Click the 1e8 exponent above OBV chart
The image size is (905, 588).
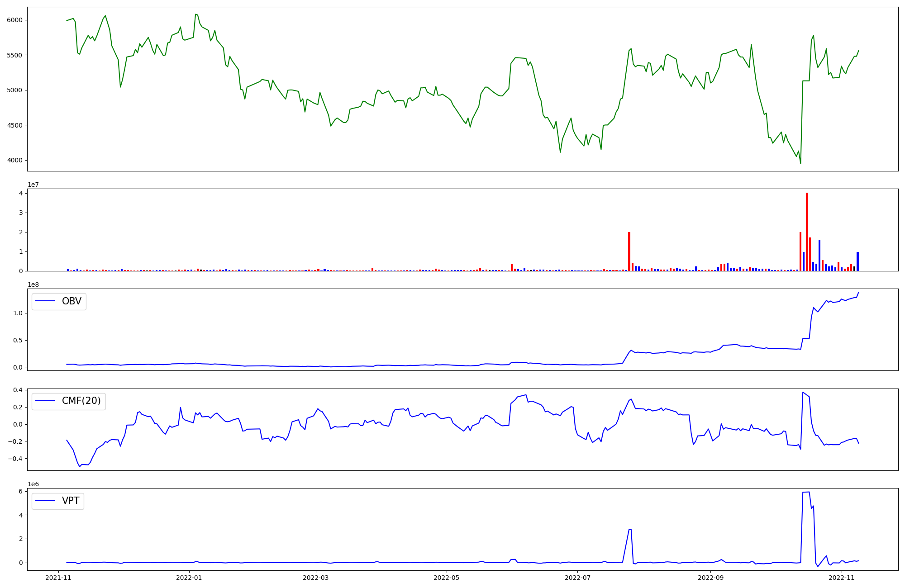click(x=33, y=285)
